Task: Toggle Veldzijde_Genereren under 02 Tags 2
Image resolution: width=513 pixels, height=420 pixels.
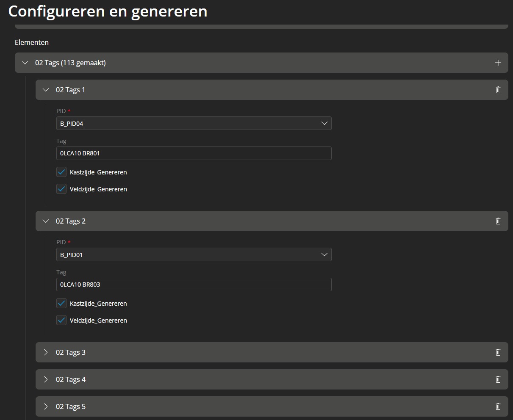Action: click(61, 321)
